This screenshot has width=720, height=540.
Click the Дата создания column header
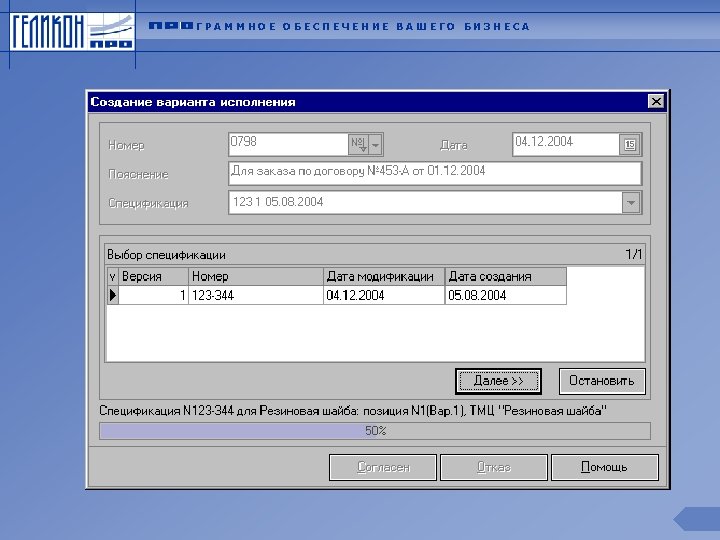[x=506, y=276]
